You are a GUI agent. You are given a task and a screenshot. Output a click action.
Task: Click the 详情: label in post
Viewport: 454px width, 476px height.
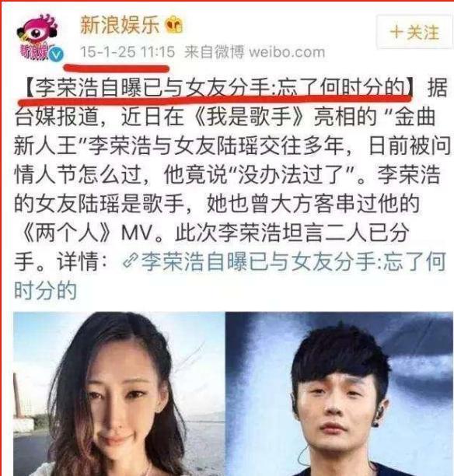[82, 261]
